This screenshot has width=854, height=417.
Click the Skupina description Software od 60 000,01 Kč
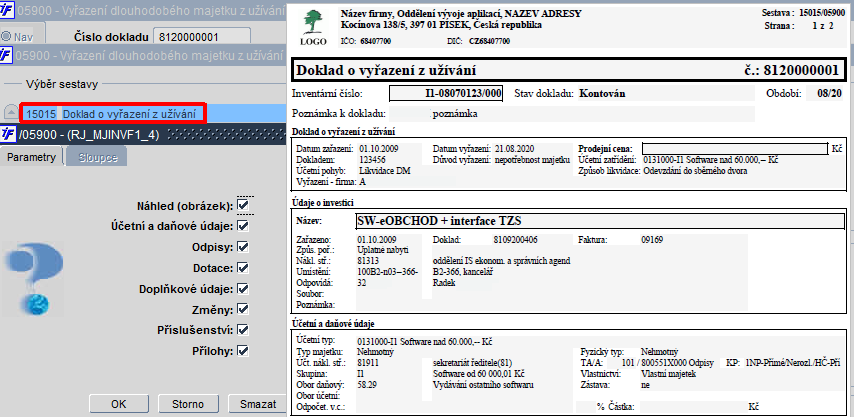click(x=479, y=373)
